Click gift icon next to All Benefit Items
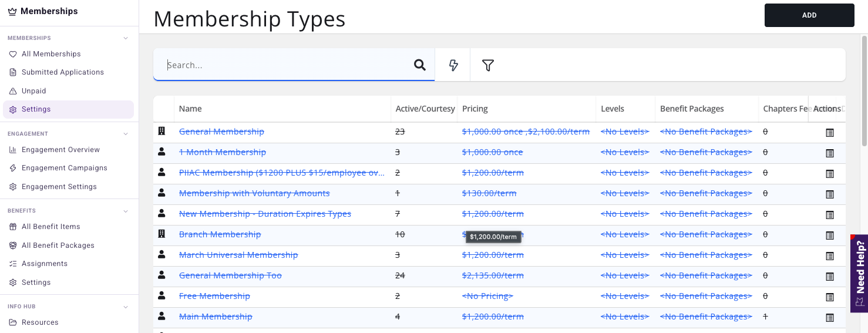The height and width of the screenshot is (333, 868). [13, 227]
